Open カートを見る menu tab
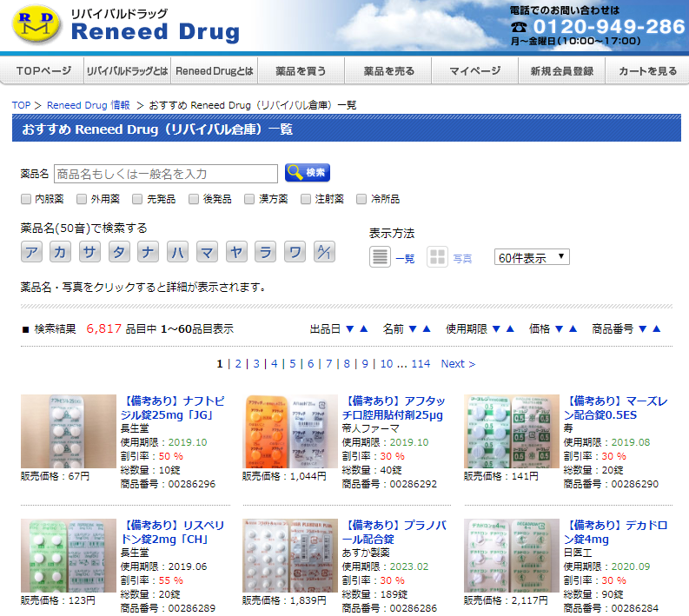 point(647,70)
